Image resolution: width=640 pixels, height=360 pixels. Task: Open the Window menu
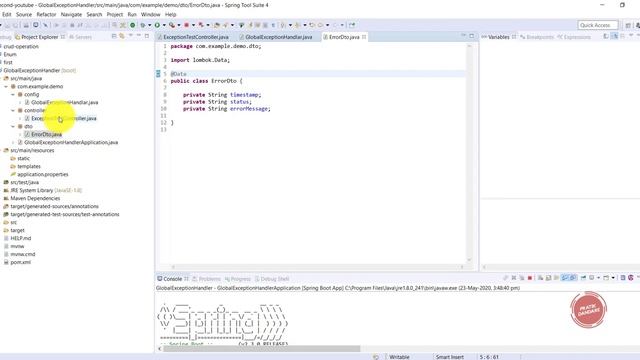[150, 14]
